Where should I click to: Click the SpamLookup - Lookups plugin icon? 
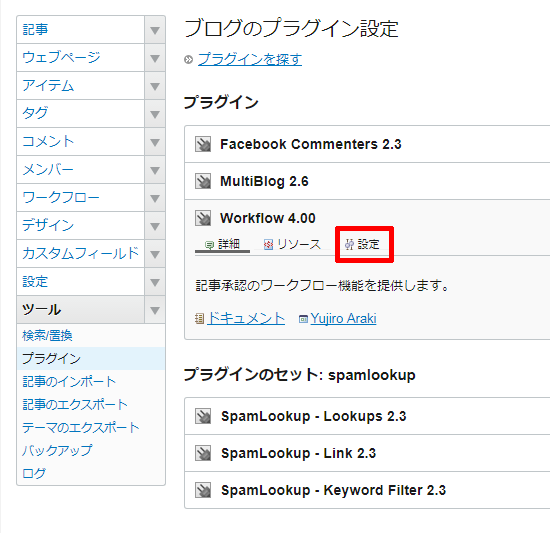(203, 416)
